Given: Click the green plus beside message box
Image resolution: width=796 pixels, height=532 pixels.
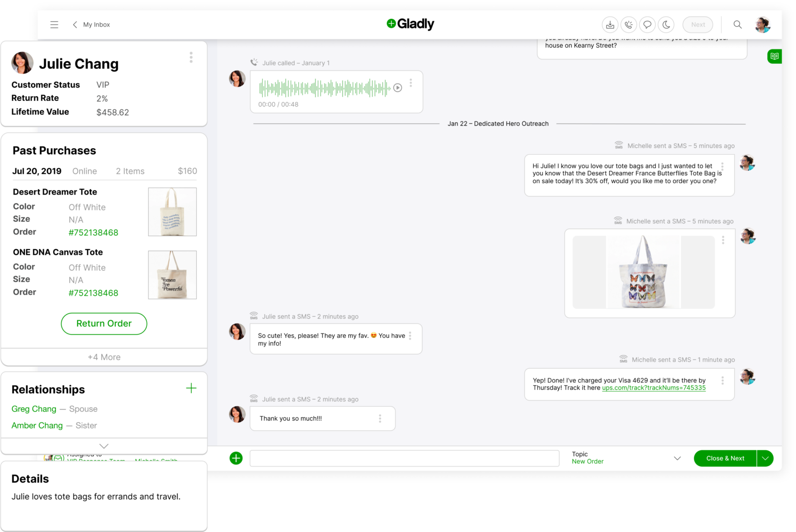Looking at the screenshot, I should (236, 458).
